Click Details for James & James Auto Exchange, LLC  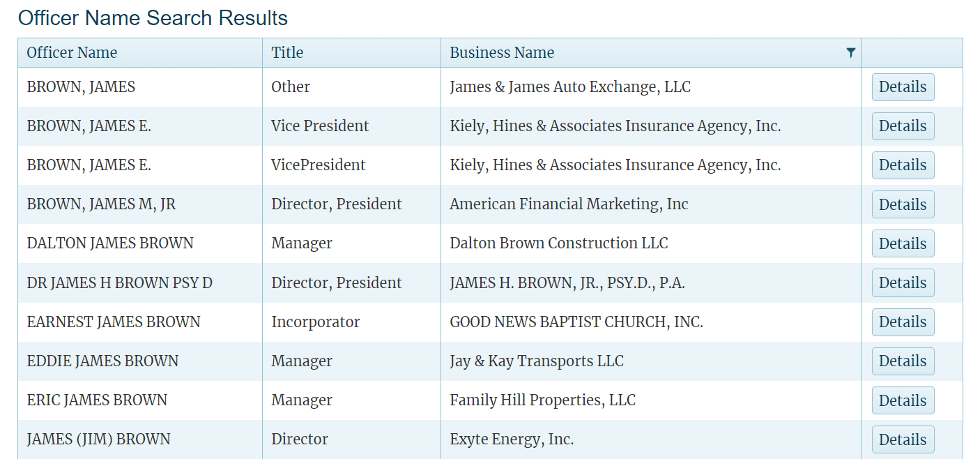pos(903,87)
